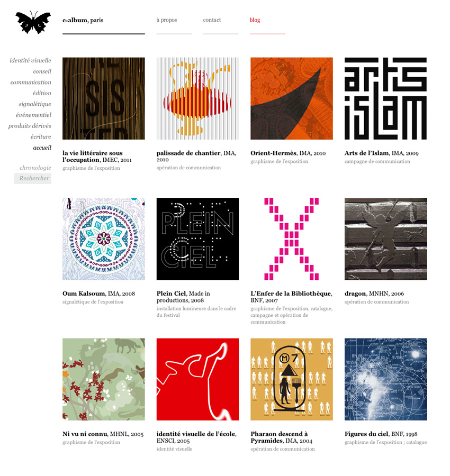Focus the Rechercher search field
This screenshot has height=476, width=450.
33,179
